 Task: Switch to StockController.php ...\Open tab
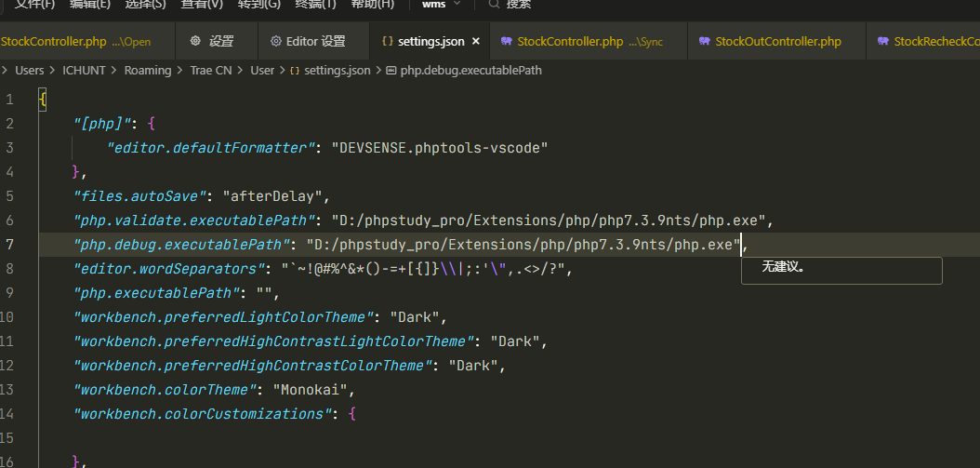pos(86,41)
